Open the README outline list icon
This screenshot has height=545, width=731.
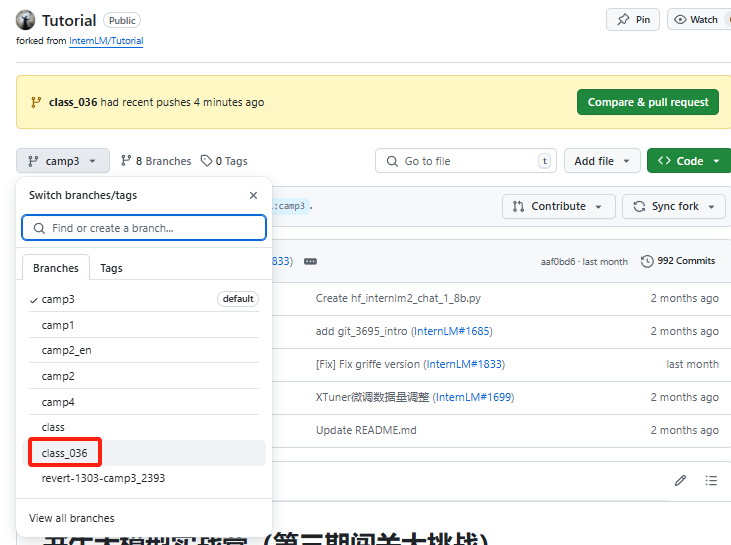(x=711, y=480)
